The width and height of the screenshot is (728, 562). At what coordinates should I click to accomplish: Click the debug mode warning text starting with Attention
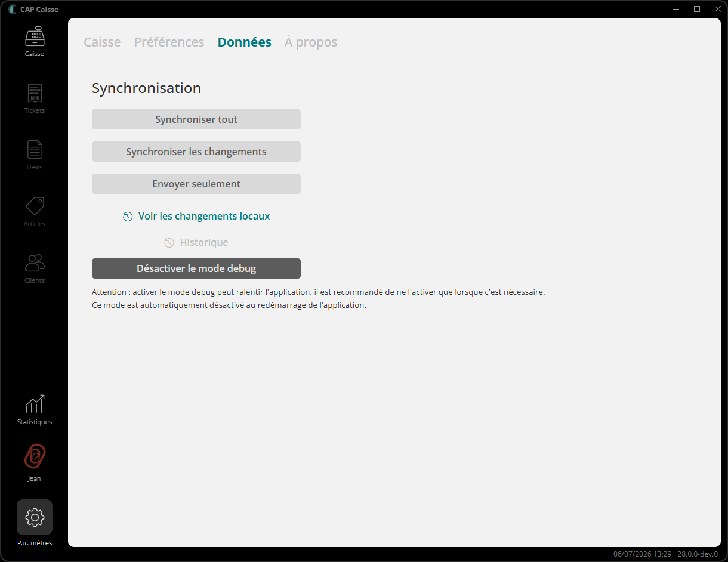click(x=319, y=292)
